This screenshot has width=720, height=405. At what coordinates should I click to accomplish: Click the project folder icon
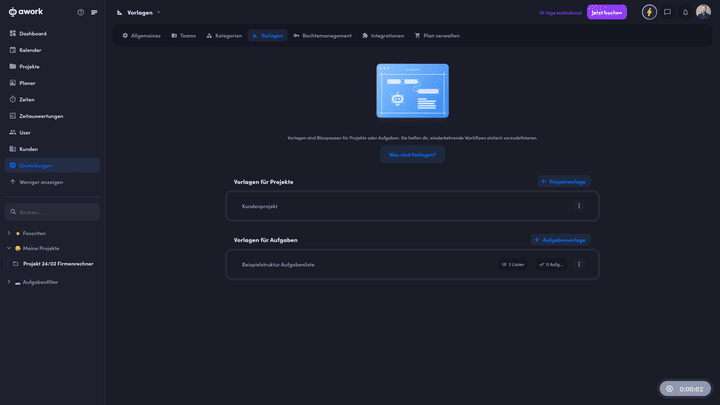click(16, 264)
